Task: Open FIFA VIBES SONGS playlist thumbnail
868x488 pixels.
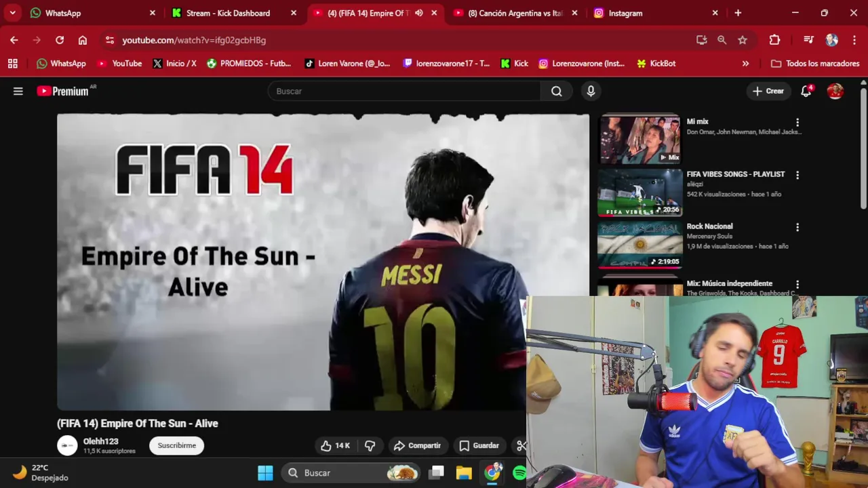Action: click(x=639, y=192)
